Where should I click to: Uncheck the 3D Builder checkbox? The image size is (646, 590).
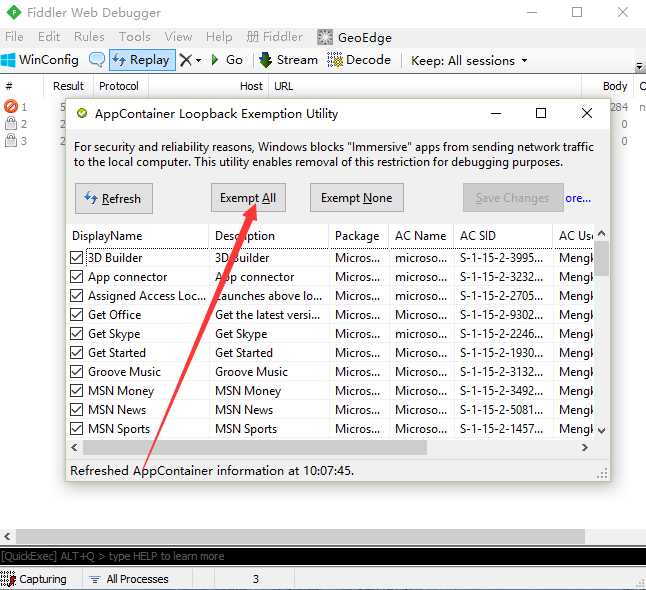point(76,258)
